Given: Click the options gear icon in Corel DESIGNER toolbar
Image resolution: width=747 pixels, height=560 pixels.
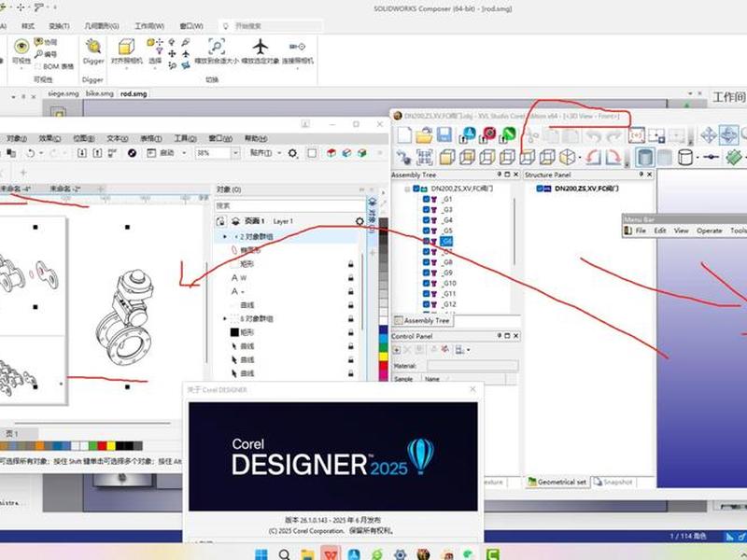Looking at the screenshot, I should (292, 153).
